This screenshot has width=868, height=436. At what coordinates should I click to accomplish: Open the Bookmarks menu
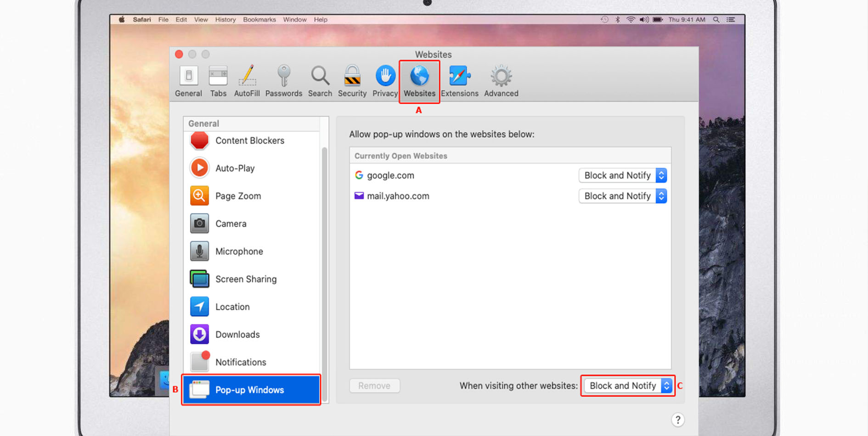click(259, 20)
